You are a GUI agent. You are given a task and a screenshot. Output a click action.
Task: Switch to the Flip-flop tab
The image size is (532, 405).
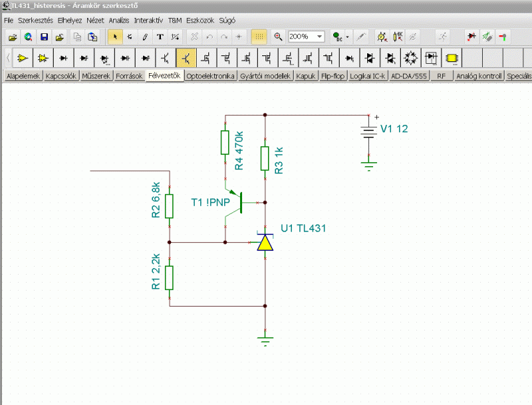click(x=332, y=76)
